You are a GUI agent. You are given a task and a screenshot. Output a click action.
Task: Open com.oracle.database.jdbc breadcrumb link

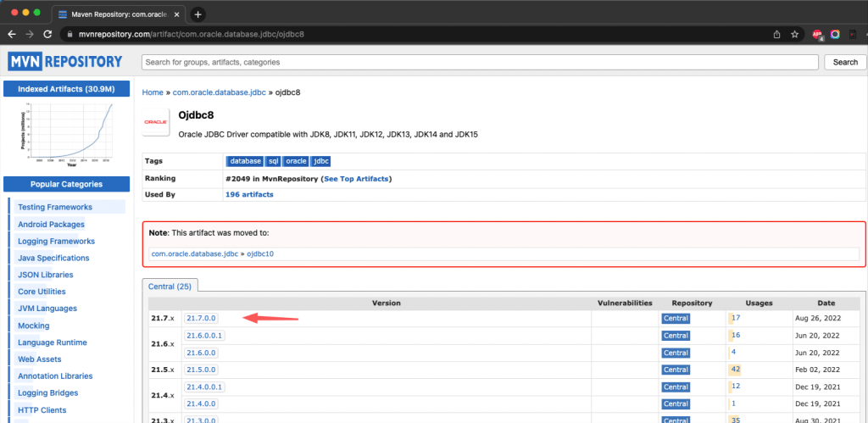220,92
